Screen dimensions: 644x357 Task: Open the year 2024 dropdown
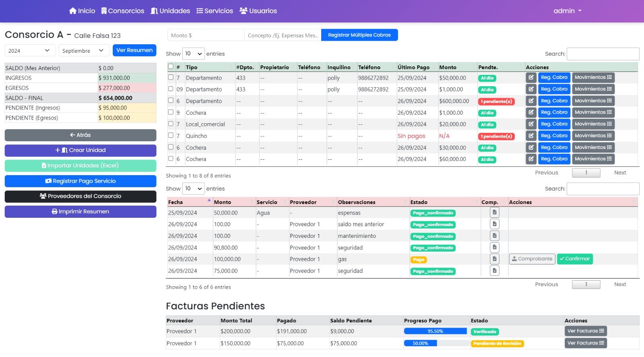[30, 51]
